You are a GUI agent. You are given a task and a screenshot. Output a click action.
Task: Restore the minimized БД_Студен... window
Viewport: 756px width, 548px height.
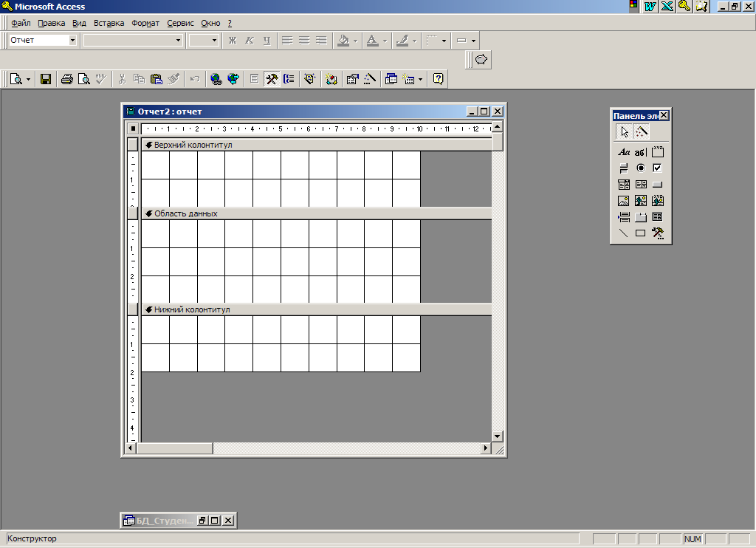coord(202,521)
